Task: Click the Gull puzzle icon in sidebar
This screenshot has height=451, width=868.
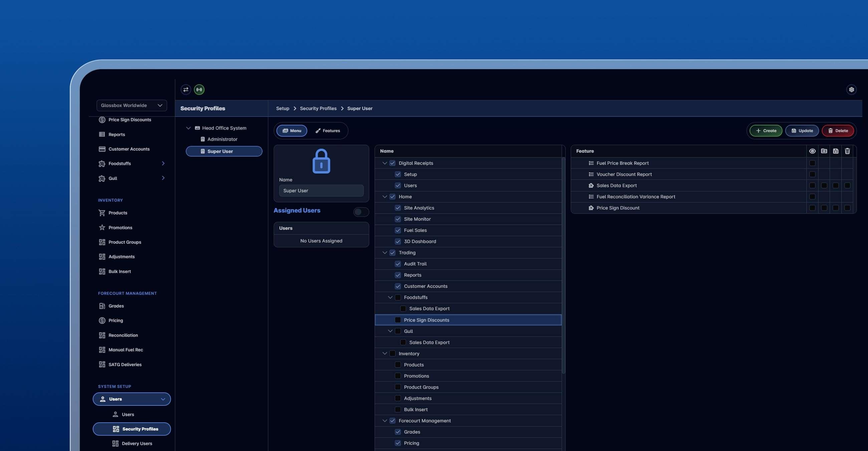Action: 102,178
